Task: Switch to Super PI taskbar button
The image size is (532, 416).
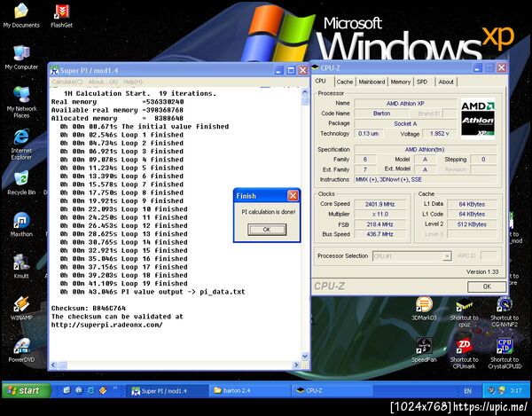Action: click(167, 391)
